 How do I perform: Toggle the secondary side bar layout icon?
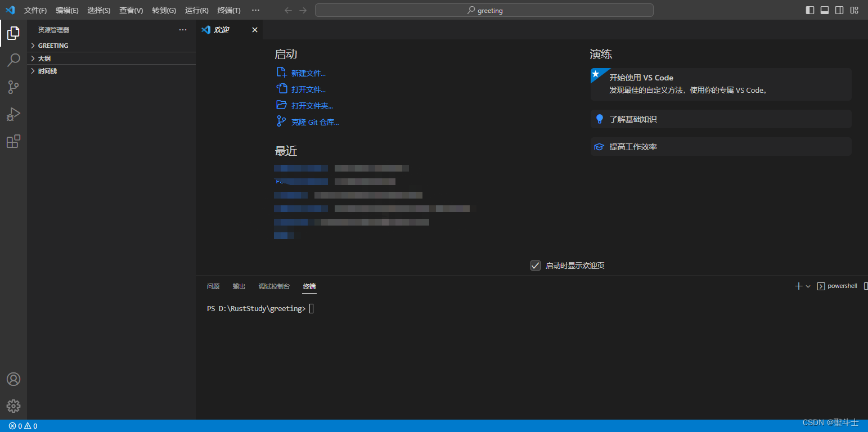(x=839, y=10)
